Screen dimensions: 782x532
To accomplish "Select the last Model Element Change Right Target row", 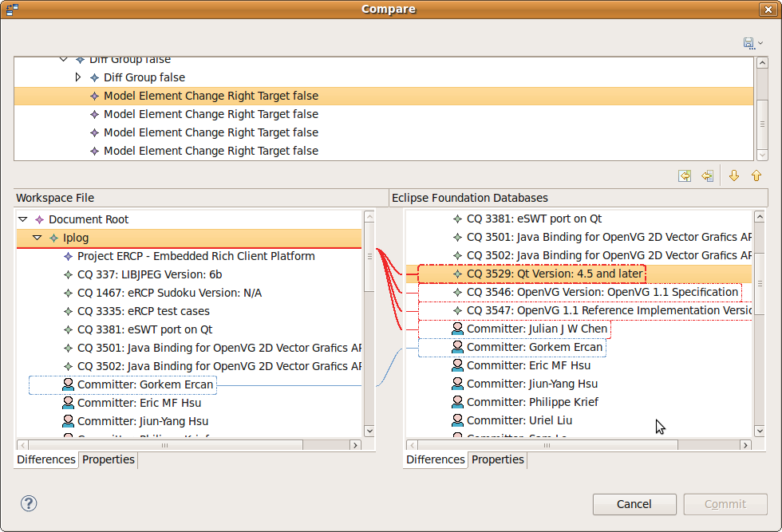I will [x=211, y=151].
